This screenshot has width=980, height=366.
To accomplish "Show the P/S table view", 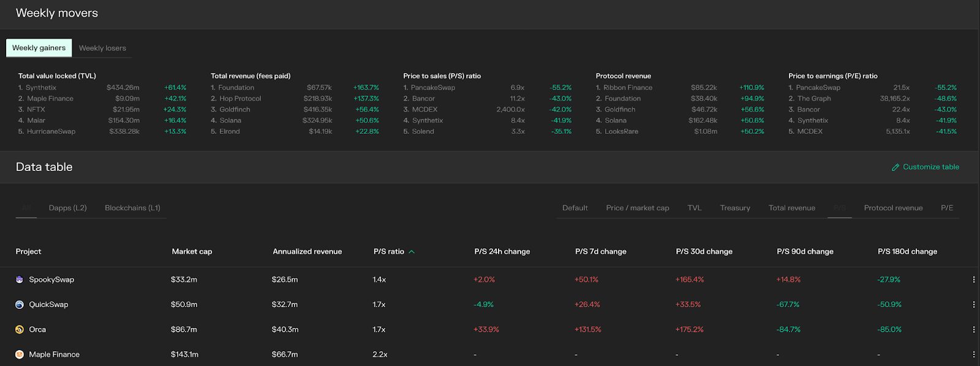I will 840,208.
